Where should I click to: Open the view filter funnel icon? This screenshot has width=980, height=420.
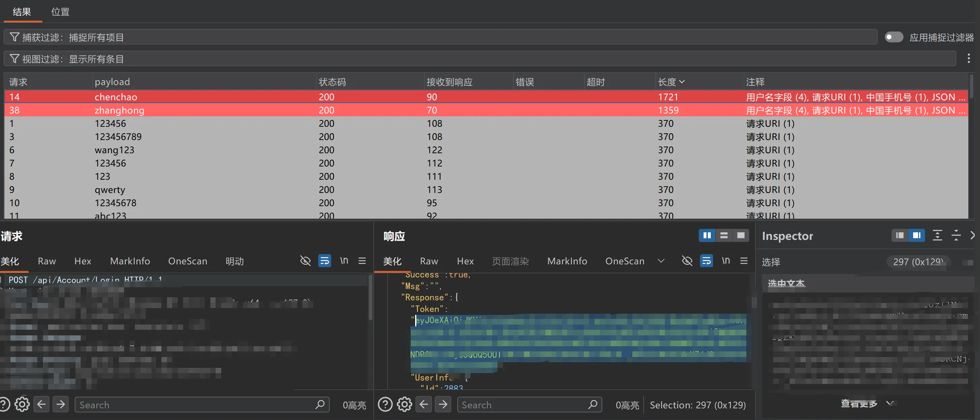click(14, 59)
